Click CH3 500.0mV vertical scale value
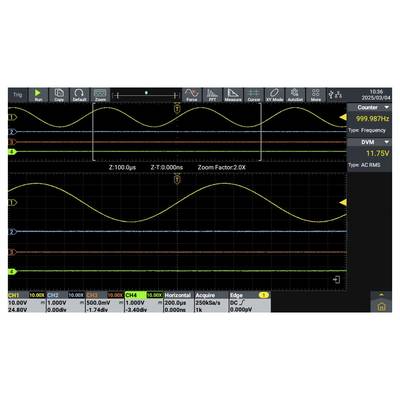400x400 pixels. [x=97, y=303]
